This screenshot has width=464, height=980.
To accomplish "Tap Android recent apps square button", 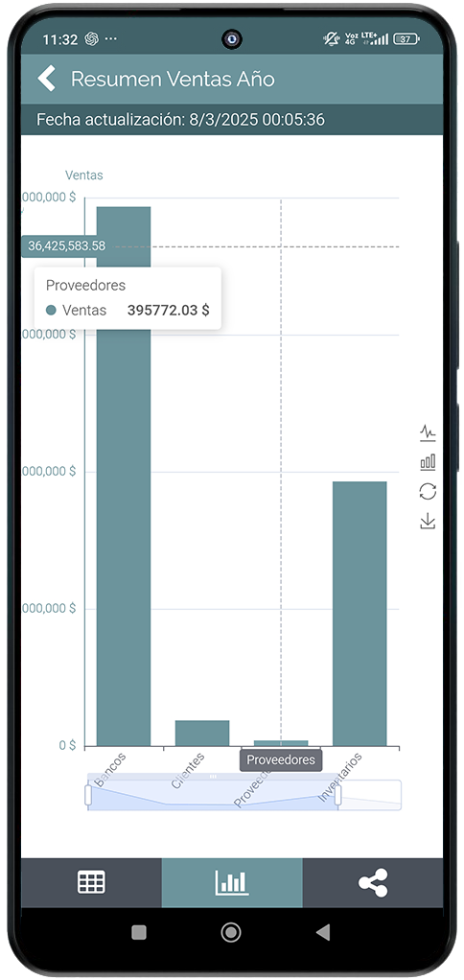I will point(139,932).
